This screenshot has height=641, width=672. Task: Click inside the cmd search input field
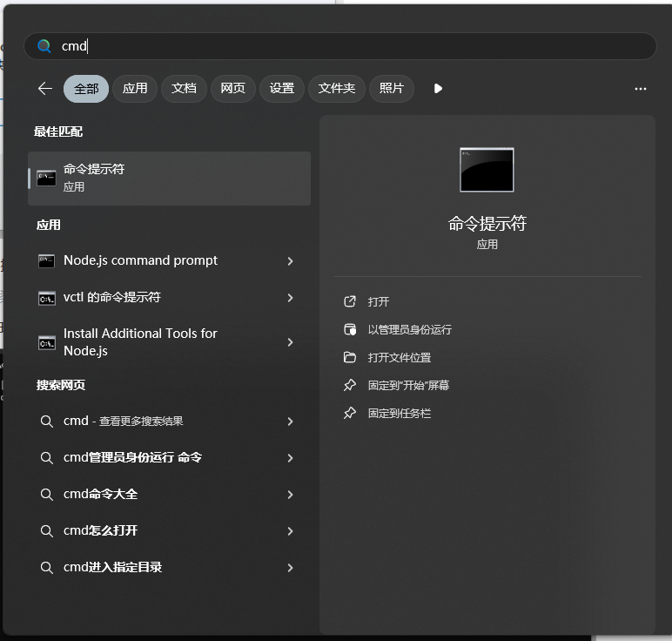[340, 46]
